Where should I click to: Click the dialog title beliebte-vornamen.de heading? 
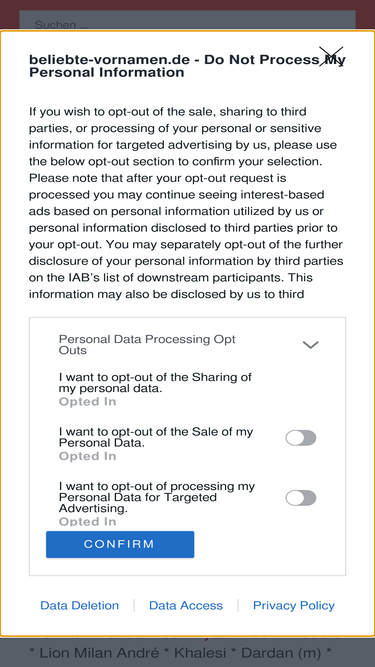click(187, 66)
